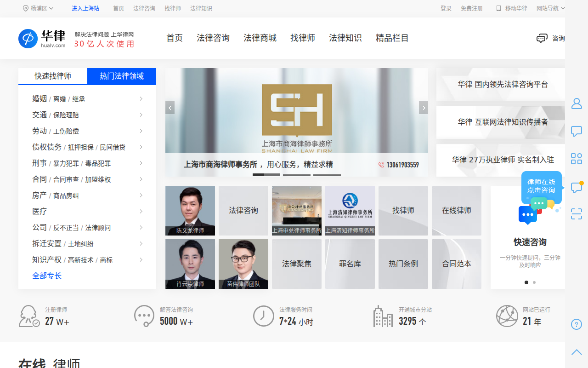
Task: Click the QR scan sidebar icon
Action: coord(577,214)
